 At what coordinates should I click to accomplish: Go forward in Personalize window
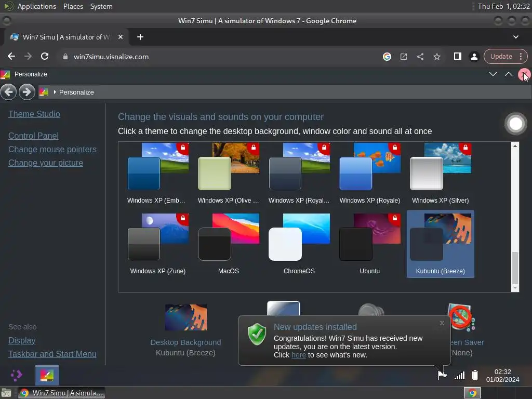27,92
